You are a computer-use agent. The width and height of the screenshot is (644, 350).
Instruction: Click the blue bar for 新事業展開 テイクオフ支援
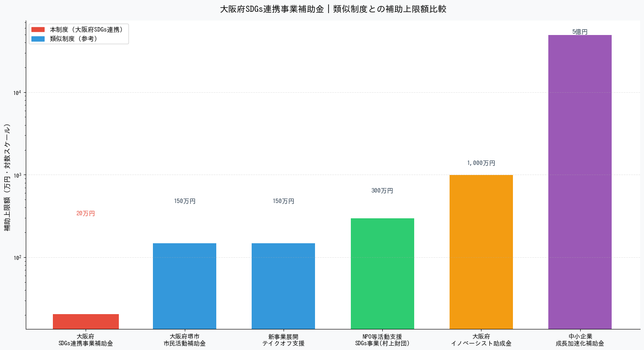point(283,286)
